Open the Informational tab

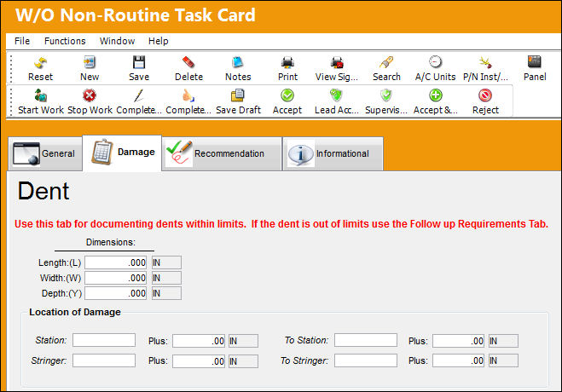coord(333,153)
